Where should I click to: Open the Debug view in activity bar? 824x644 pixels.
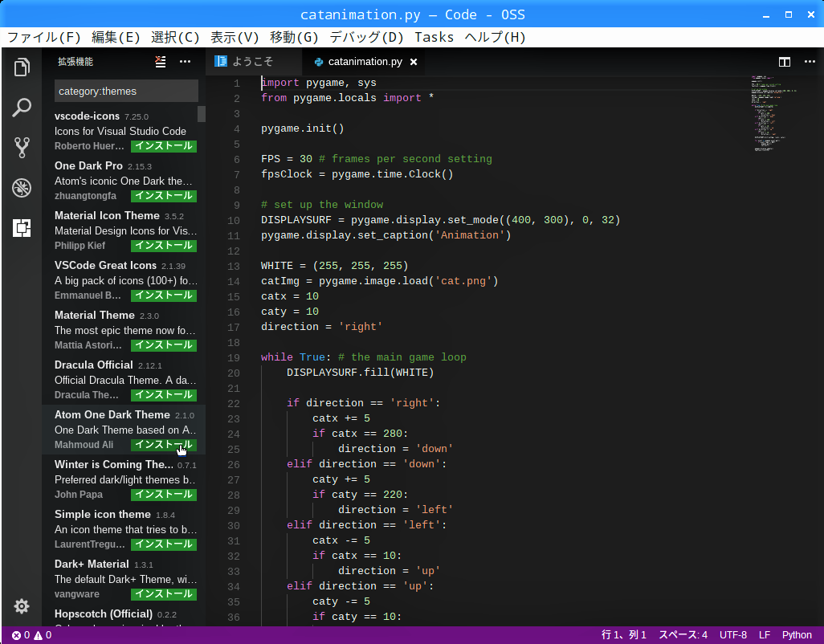click(x=22, y=188)
